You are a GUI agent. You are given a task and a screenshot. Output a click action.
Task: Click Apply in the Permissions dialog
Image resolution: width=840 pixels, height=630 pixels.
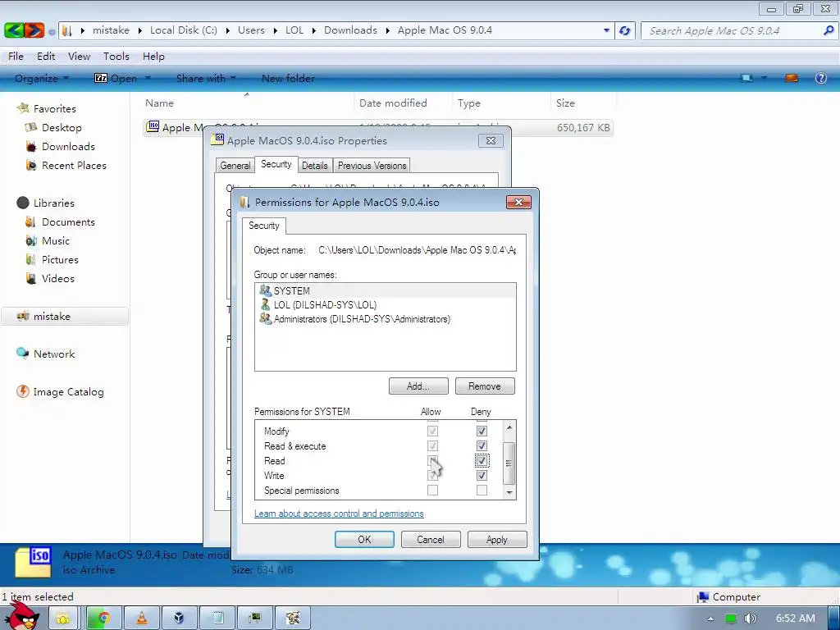497,540
